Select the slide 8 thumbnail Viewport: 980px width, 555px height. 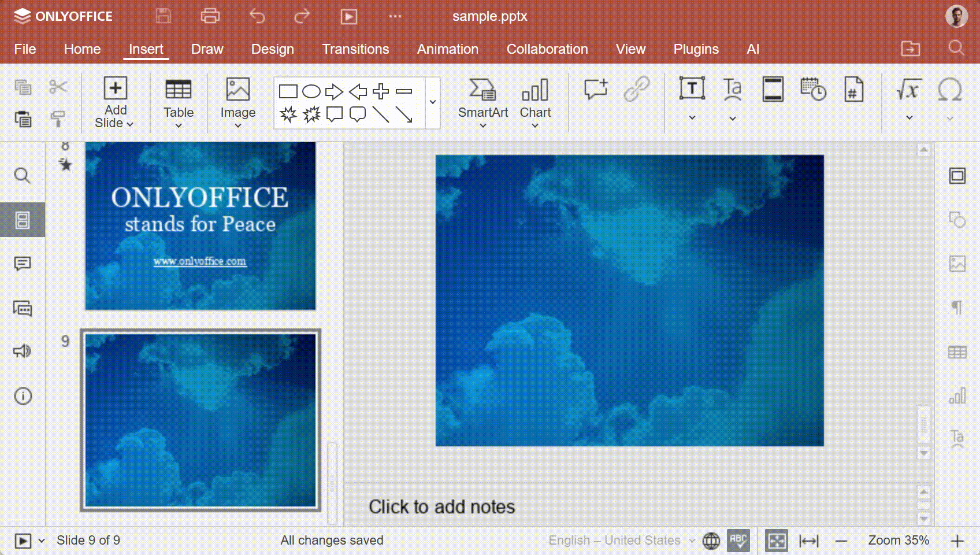pos(201,226)
